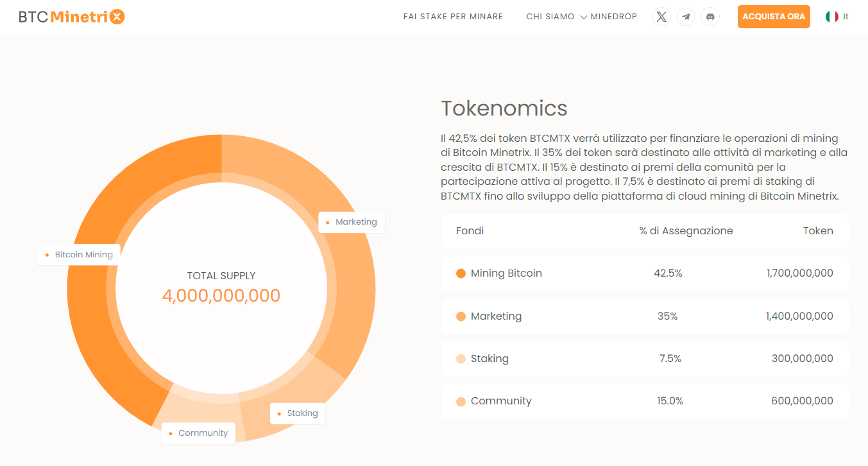Click the 1,400,000,000 token value

(x=800, y=316)
